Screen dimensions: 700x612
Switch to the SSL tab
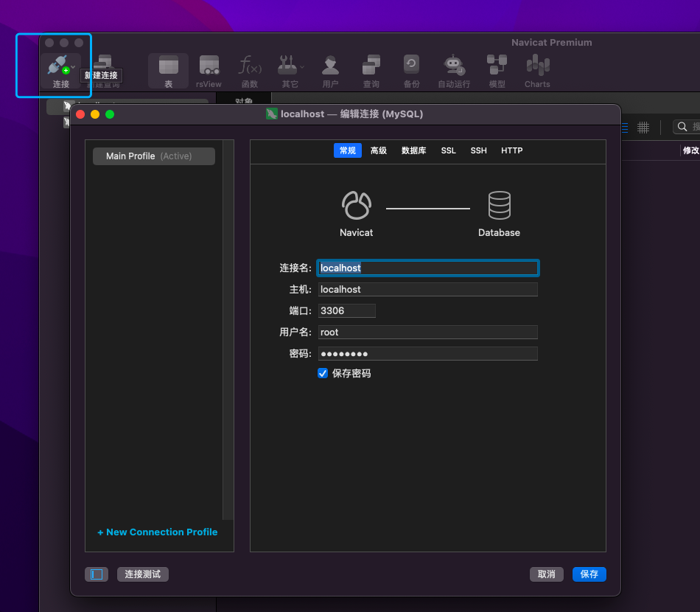(449, 150)
